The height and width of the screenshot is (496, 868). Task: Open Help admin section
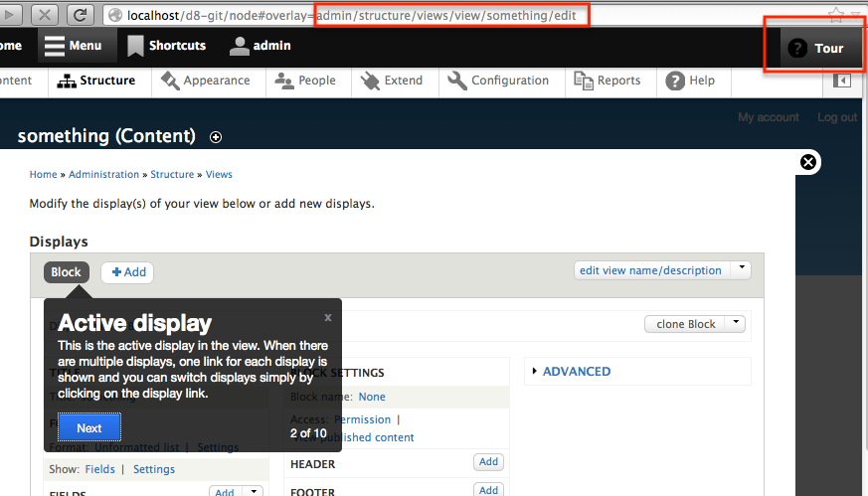click(x=690, y=81)
